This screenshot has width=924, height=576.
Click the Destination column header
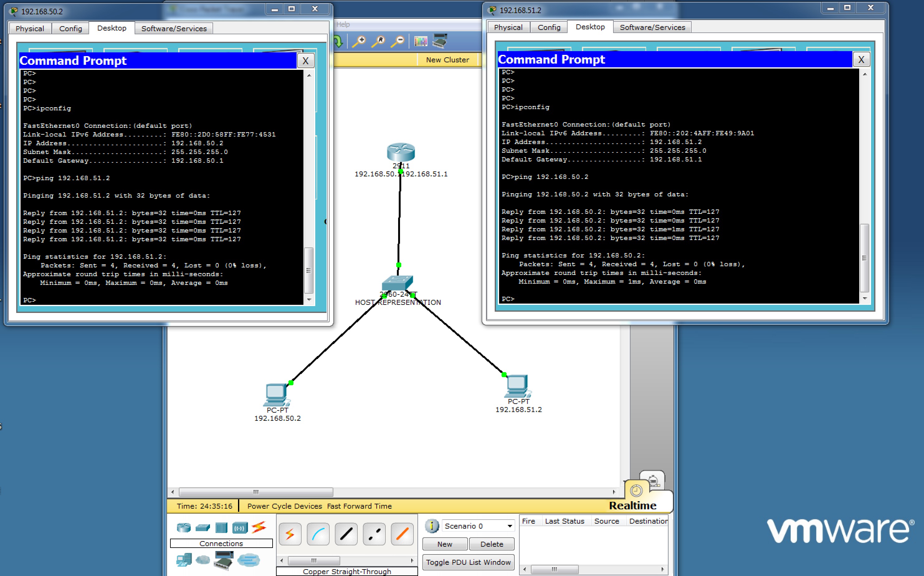[x=648, y=521]
